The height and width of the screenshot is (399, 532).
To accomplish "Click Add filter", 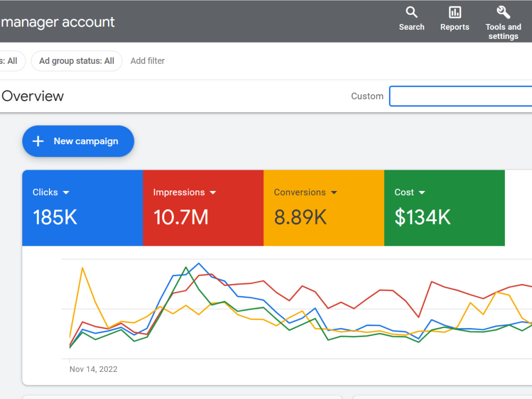I will 147,61.
